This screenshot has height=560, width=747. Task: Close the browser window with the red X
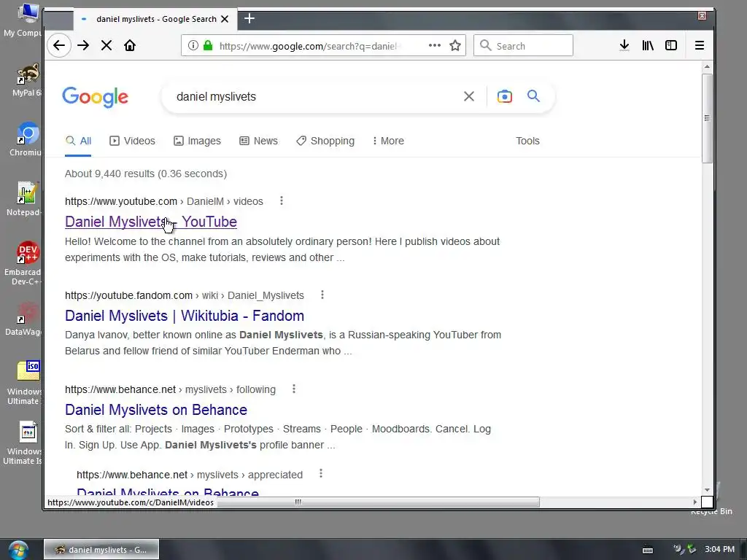[702, 16]
